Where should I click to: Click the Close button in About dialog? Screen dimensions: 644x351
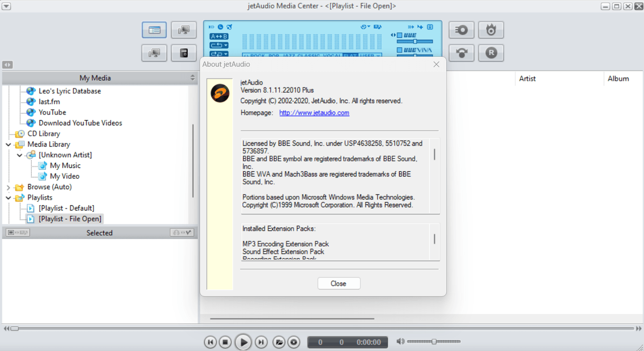[x=339, y=284]
